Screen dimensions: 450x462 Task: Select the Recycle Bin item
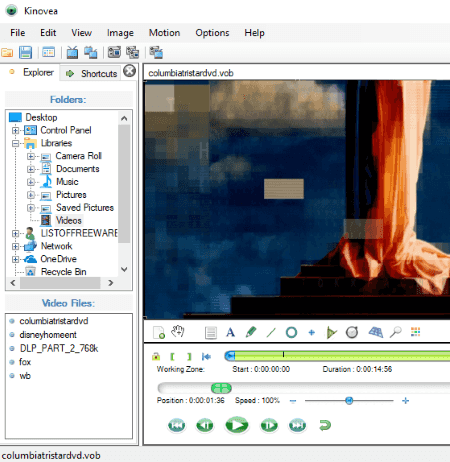[63, 272]
